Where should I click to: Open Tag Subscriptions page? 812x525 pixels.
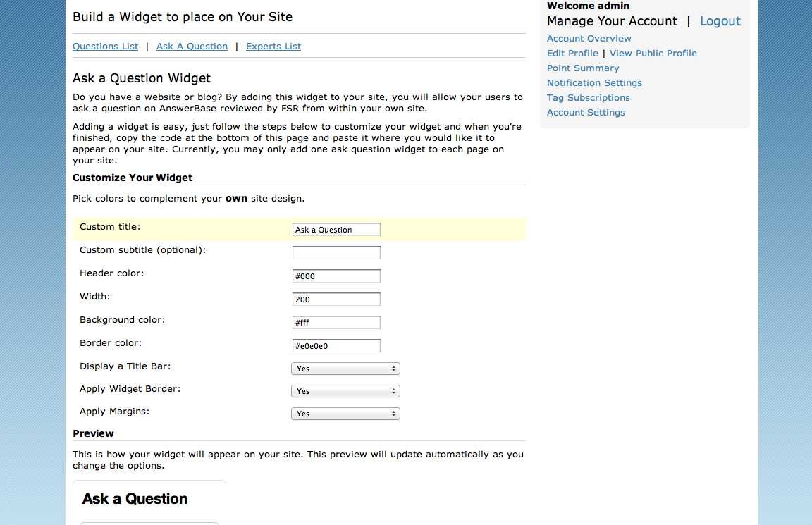click(x=589, y=97)
